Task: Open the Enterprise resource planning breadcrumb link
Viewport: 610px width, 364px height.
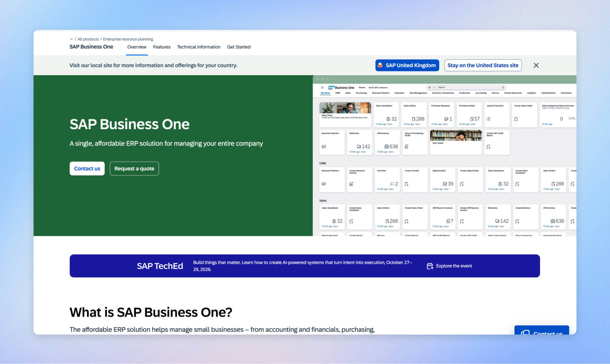Action: (x=128, y=39)
